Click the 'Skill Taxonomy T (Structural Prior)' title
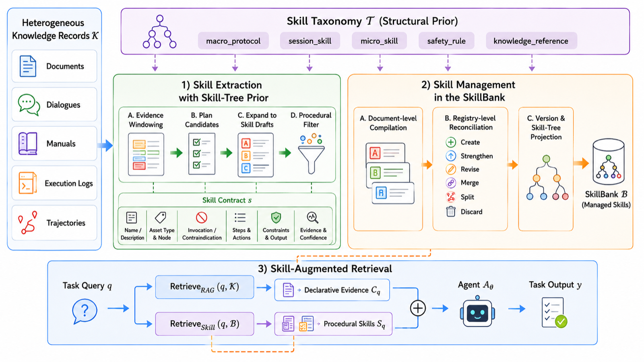644x362 pixels. tap(372, 21)
